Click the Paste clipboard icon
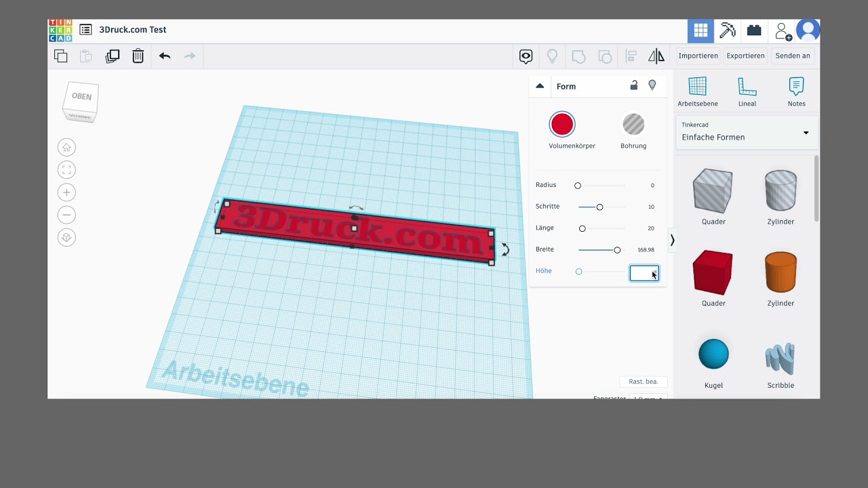 coord(86,56)
